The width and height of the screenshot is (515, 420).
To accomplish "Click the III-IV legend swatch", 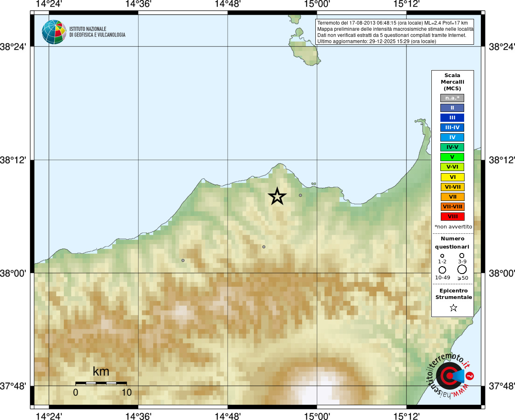I will [452, 128].
